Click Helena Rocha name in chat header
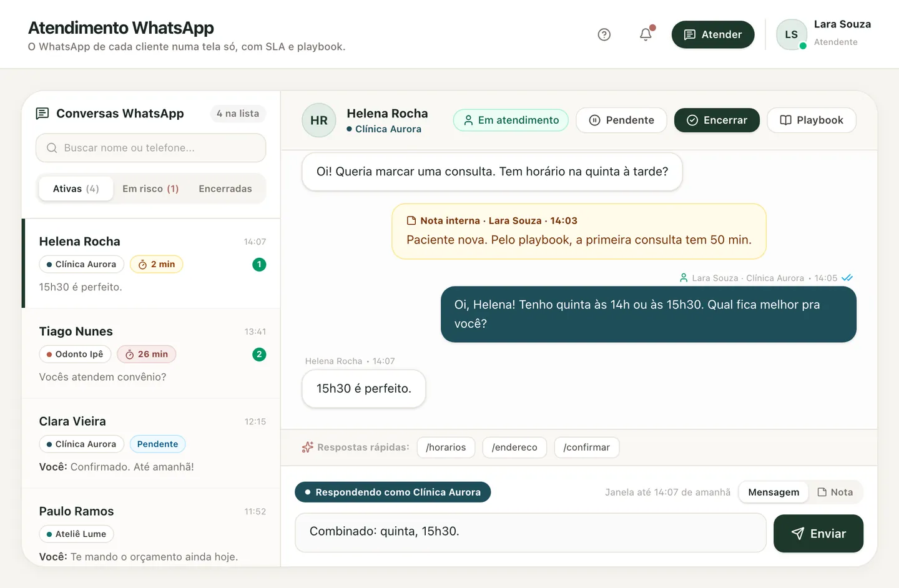The width and height of the screenshot is (899, 588). (387, 114)
